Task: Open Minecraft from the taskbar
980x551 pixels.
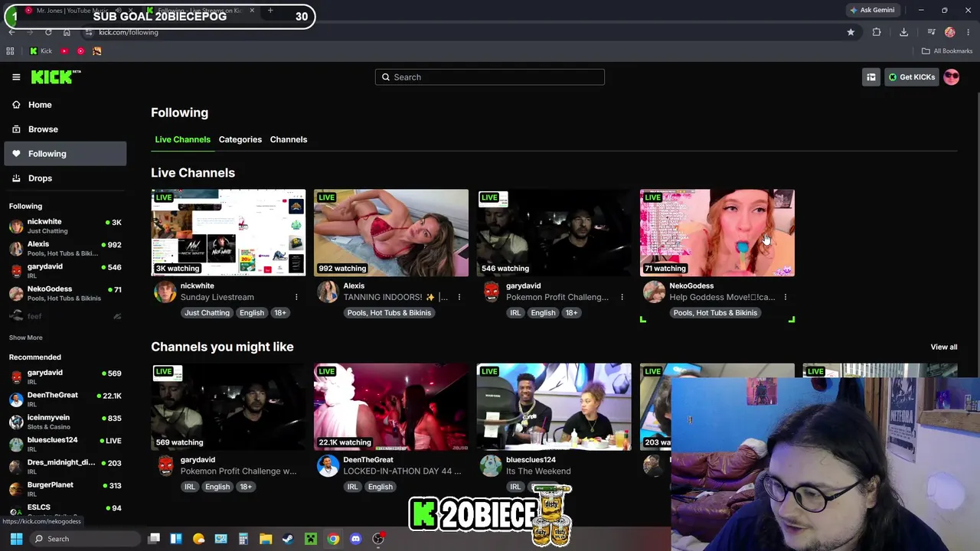Action: (310, 539)
